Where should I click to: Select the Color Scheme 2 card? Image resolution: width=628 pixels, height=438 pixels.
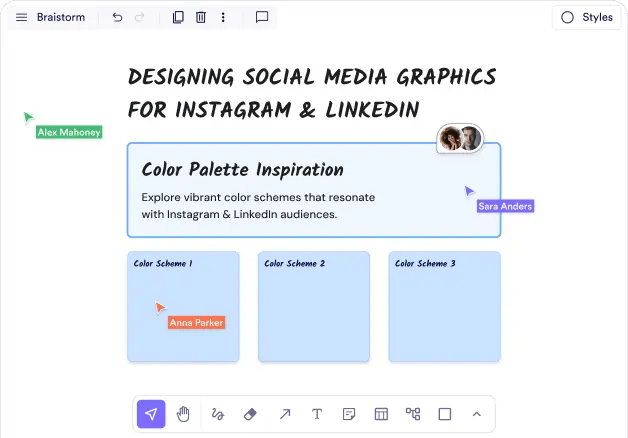pyautogui.click(x=314, y=306)
